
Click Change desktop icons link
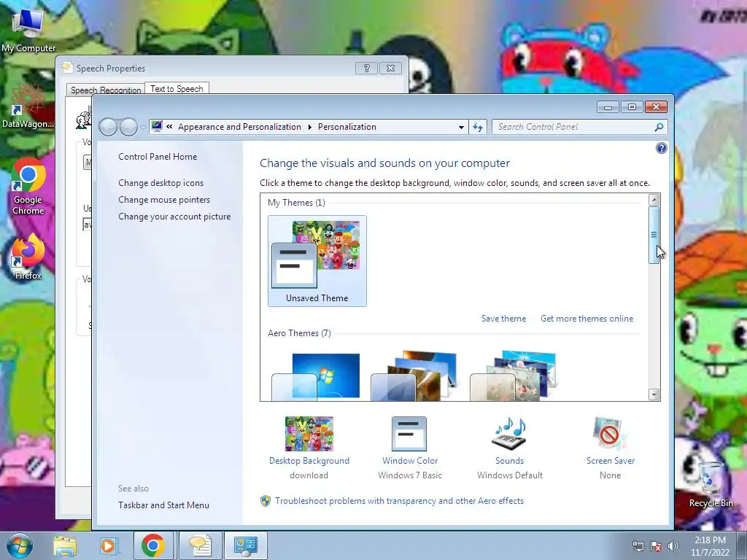160,183
